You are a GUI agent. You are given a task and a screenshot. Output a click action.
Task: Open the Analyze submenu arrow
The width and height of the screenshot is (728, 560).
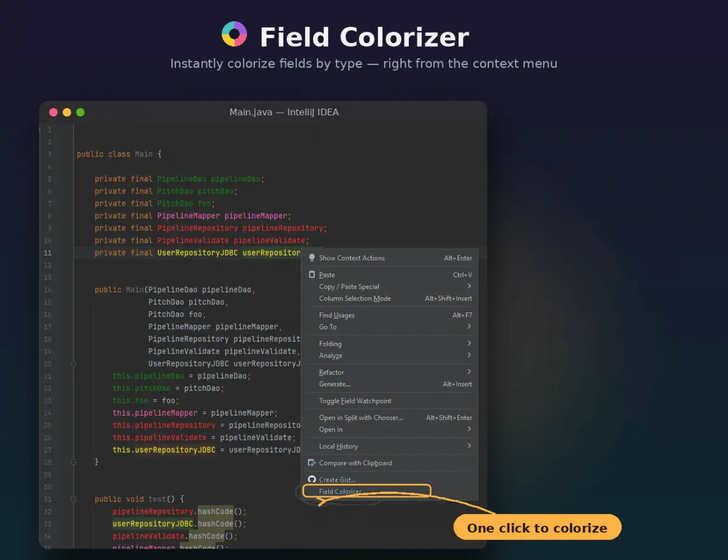[470, 356]
